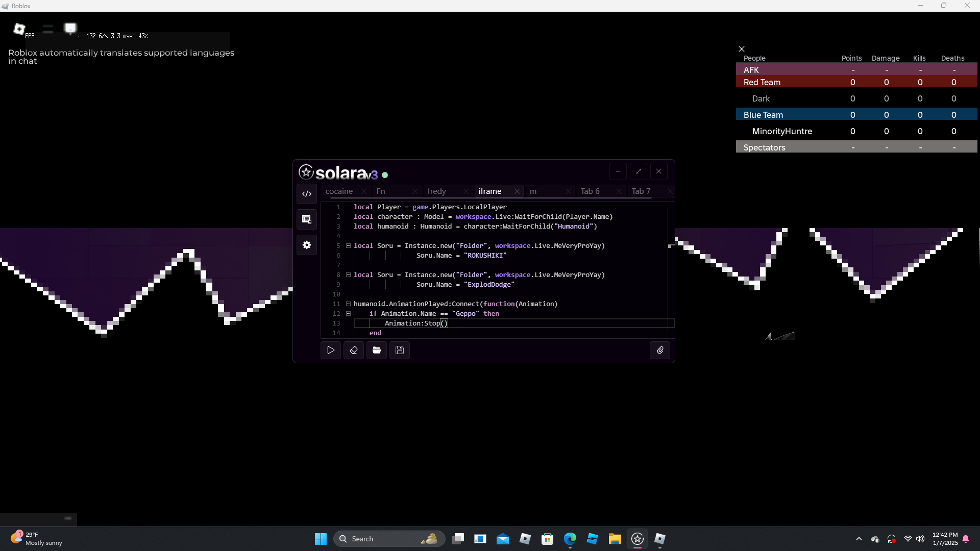Image resolution: width=980 pixels, height=551 pixels.
Task: Run script with the execute play button
Action: pos(331,350)
